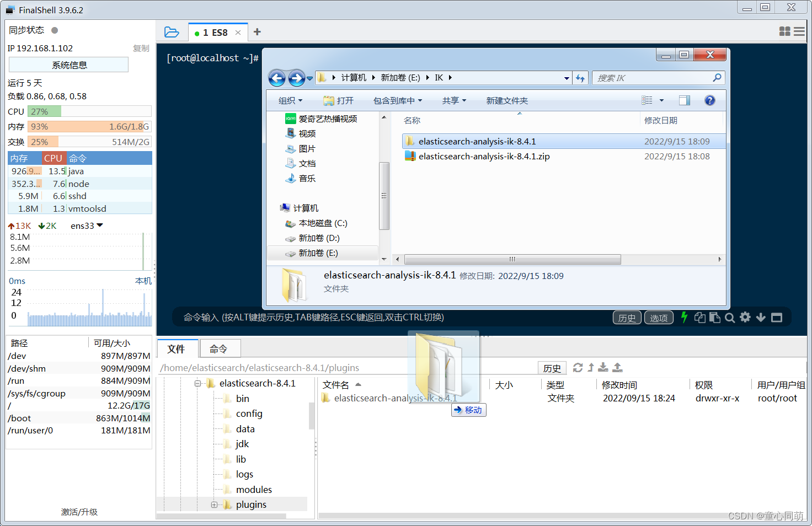Open the ens33 network interface dropdown
Viewport: 812px width, 526px height.
coord(87,226)
